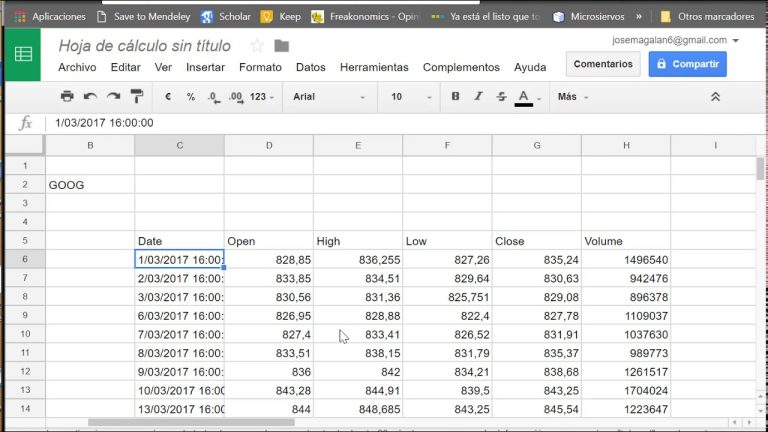This screenshot has height=432, width=768.
Task: Select the Volume value 1704024
Action: tap(626, 391)
